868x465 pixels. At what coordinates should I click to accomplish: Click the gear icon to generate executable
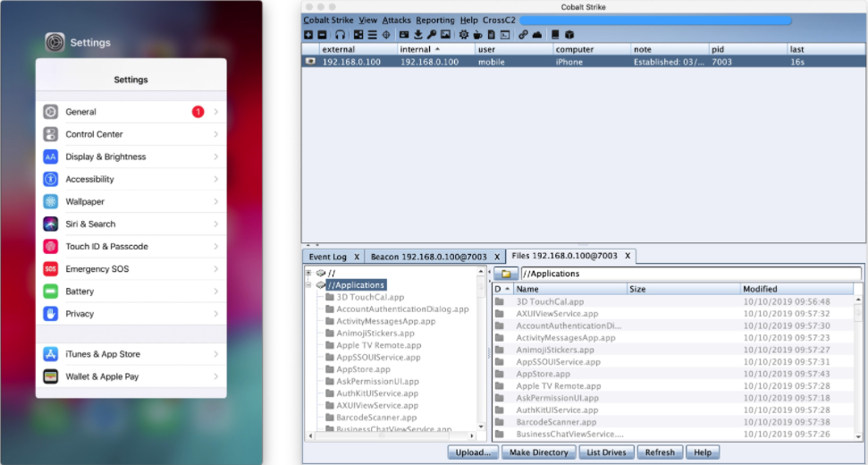[464, 35]
